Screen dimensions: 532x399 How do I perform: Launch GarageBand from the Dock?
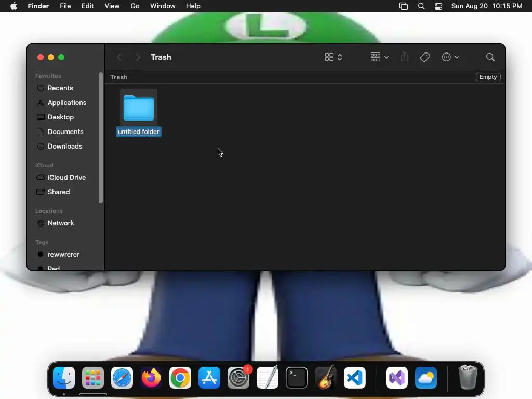pyautogui.click(x=326, y=378)
